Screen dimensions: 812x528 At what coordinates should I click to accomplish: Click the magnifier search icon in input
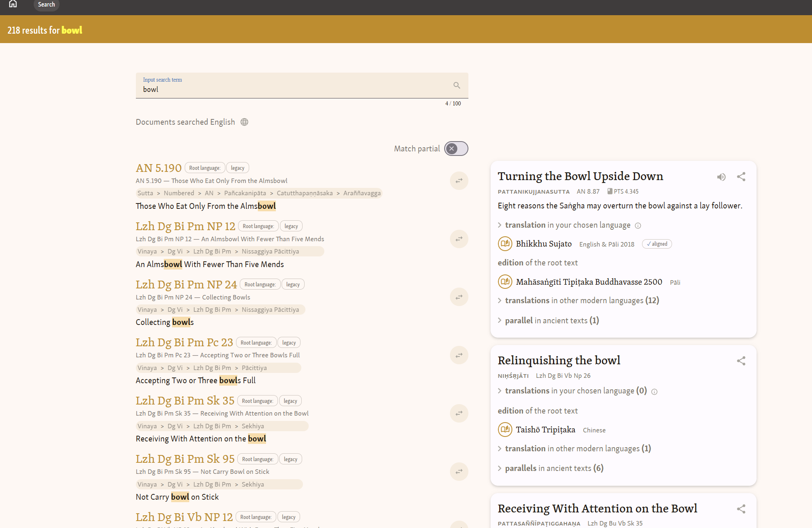pos(456,85)
